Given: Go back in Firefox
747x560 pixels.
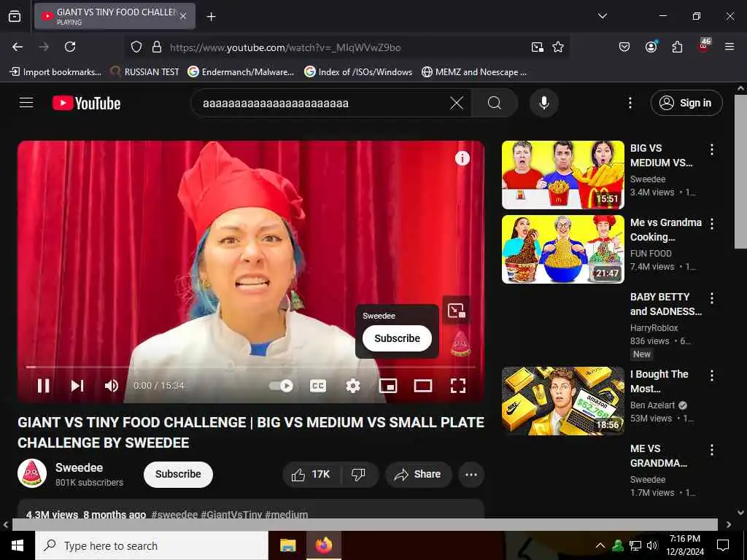Looking at the screenshot, I should point(18,47).
